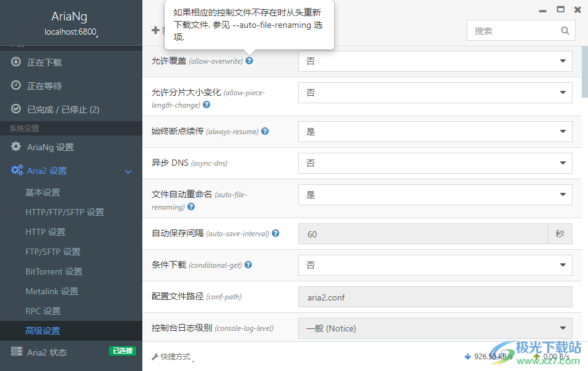Click the 快捷方式 wrench icon
The width and height of the screenshot is (588, 371).
click(x=155, y=357)
